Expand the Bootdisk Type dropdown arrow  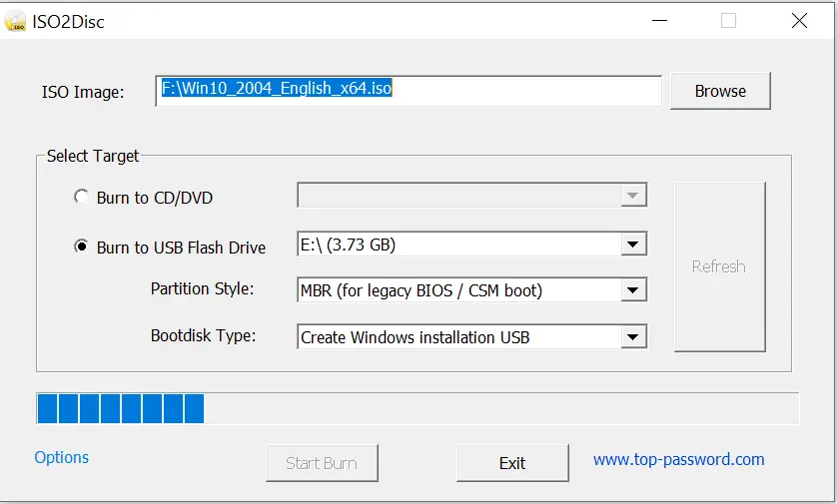(633, 337)
